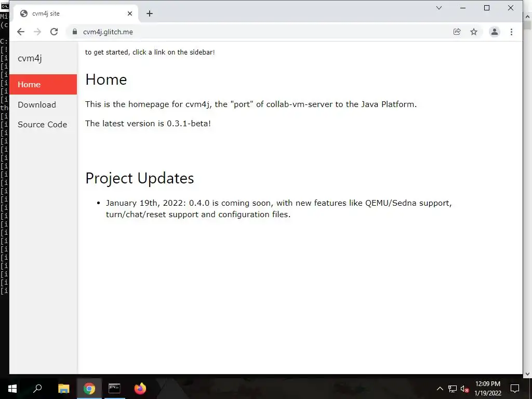This screenshot has width=532, height=399.
Task: Go back with the browser back arrow
Action: (x=21, y=32)
